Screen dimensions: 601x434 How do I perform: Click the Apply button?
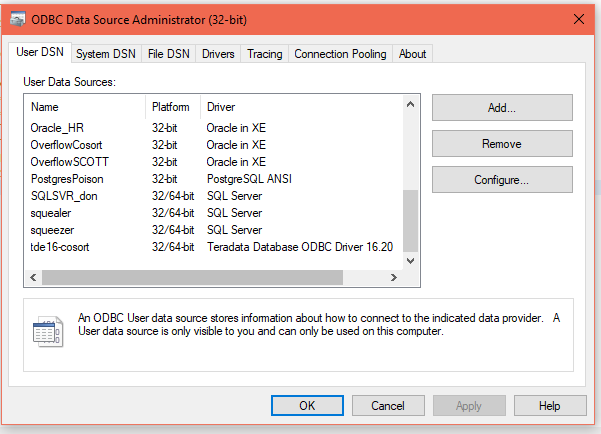click(469, 406)
